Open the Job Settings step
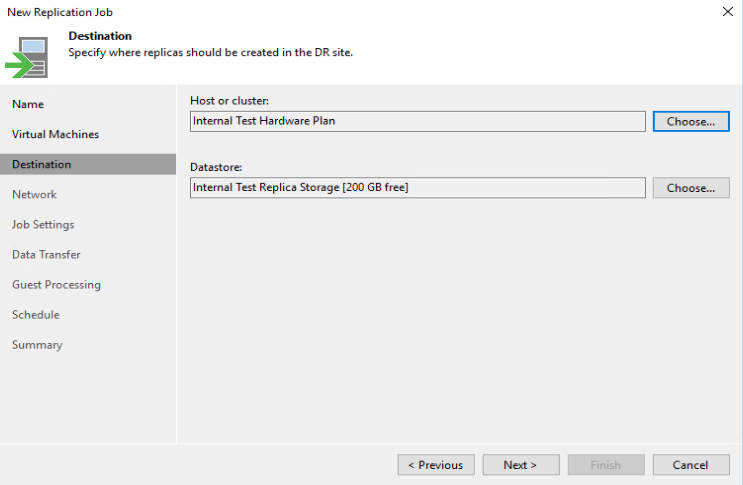The height and width of the screenshot is (485, 743). (x=43, y=224)
